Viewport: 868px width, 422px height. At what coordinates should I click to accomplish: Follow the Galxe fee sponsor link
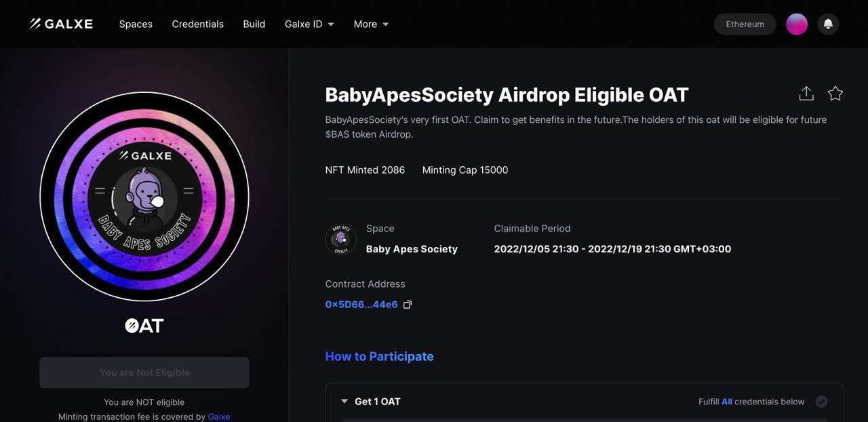point(219,417)
